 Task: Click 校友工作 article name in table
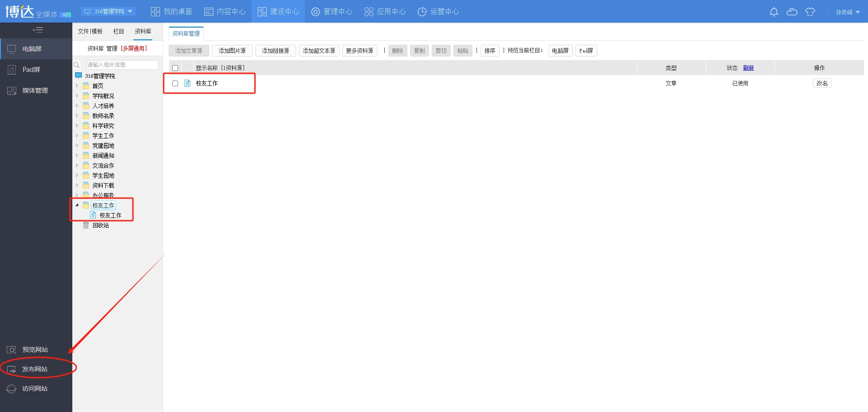[207, 83]
